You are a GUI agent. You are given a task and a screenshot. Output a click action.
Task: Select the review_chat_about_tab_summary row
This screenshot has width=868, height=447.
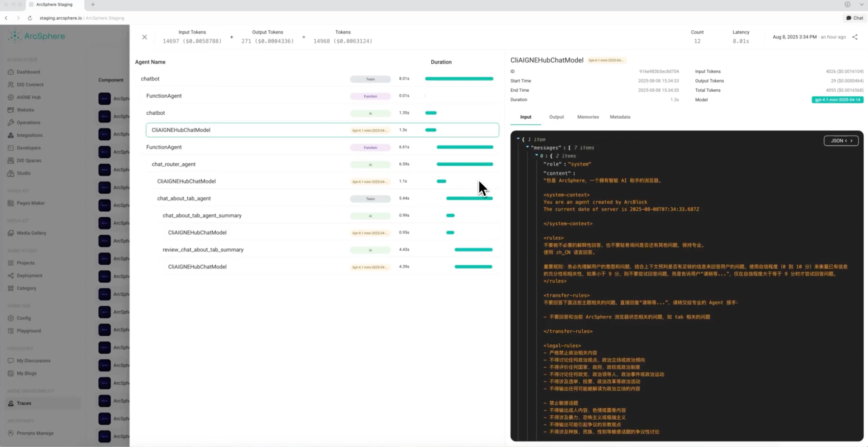pyautogui.click(x=328, y=250)
